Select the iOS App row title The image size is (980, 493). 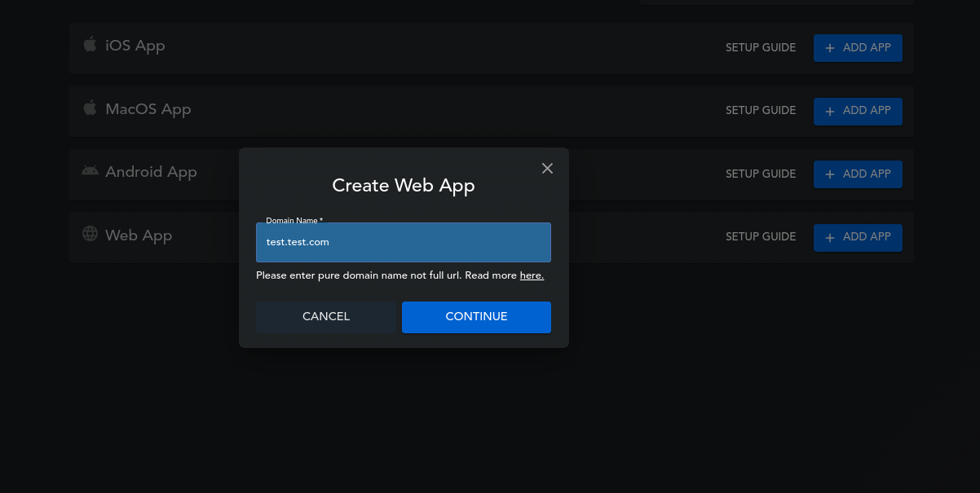(x=135, y=46)
